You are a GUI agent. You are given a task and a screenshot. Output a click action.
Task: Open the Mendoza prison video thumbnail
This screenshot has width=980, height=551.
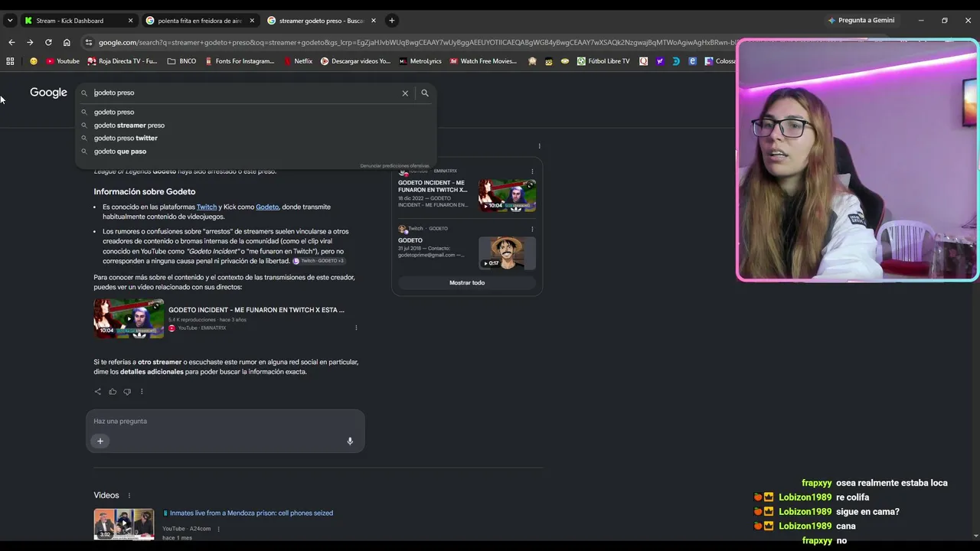tap(124, 524)
